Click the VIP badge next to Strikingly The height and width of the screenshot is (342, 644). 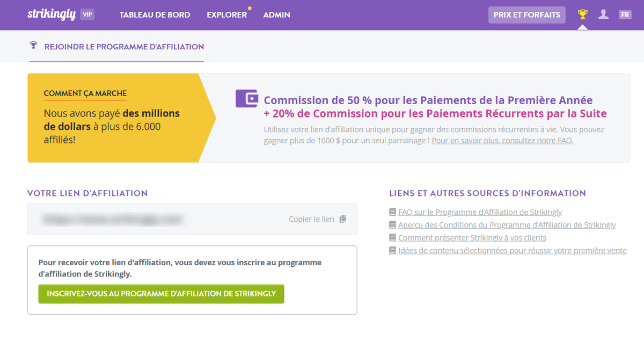click(x=87, y=14)
